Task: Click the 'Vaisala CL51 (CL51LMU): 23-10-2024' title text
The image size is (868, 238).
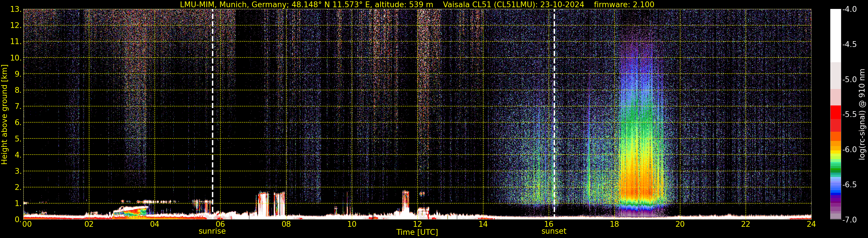Action: click(514, 5)
